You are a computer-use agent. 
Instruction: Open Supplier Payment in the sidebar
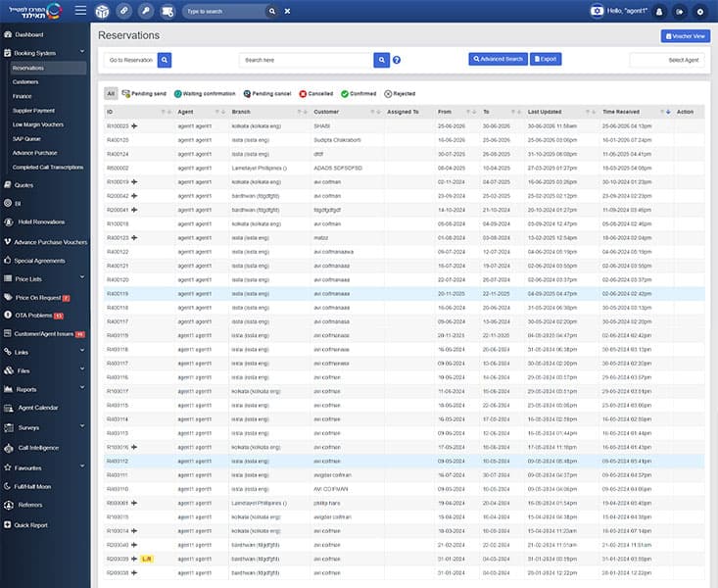coord(33,111)
